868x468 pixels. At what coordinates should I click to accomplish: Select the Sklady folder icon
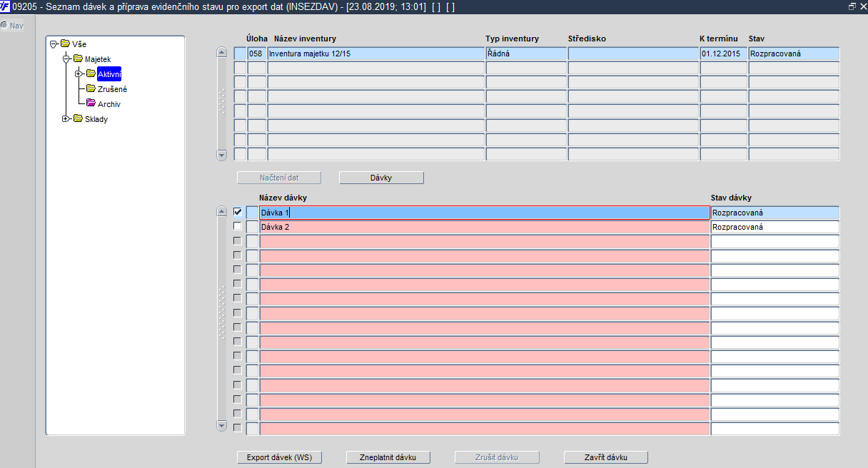78,118
